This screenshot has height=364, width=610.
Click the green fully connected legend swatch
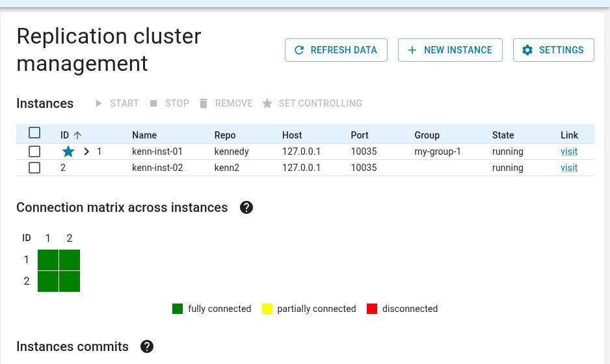178,309
